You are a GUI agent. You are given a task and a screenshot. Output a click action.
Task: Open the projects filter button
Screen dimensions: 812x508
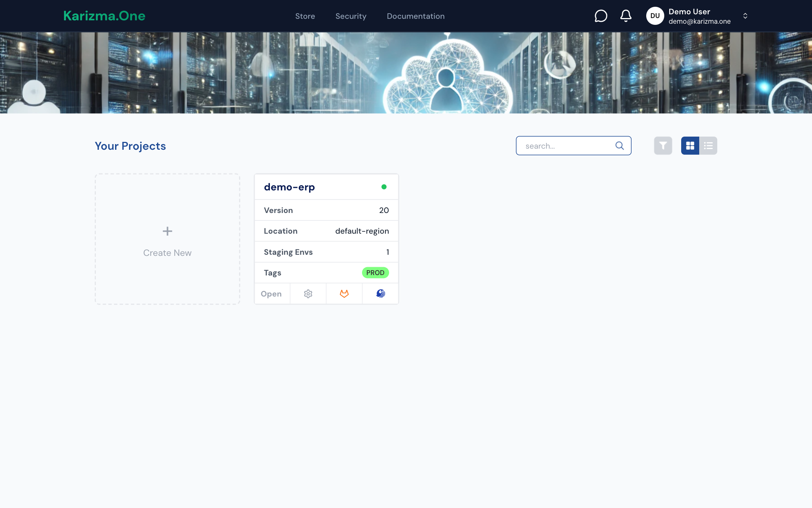point(663,146)
